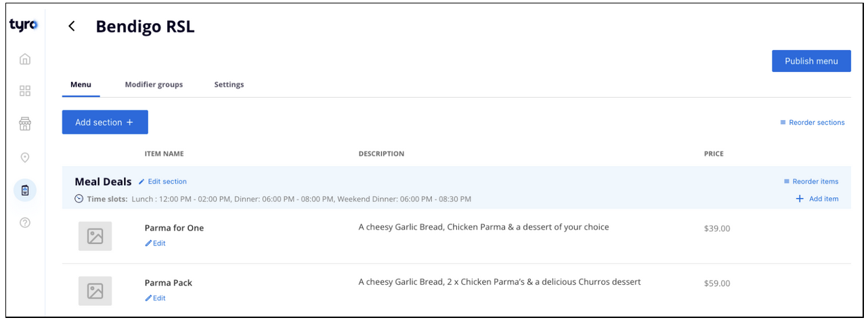Open the Home icon in sidebar

(x=25, y=59)
